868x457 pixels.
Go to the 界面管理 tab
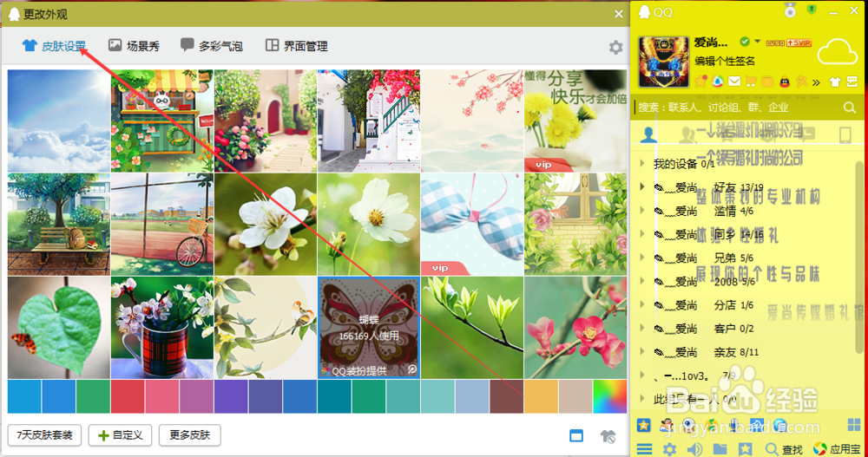(297, 46)
